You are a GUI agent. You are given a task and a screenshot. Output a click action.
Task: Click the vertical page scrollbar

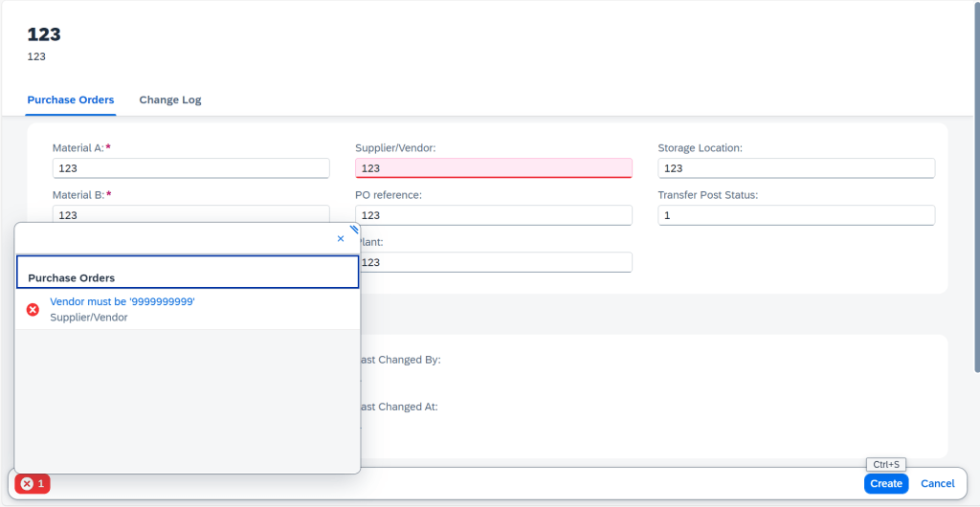975,191
